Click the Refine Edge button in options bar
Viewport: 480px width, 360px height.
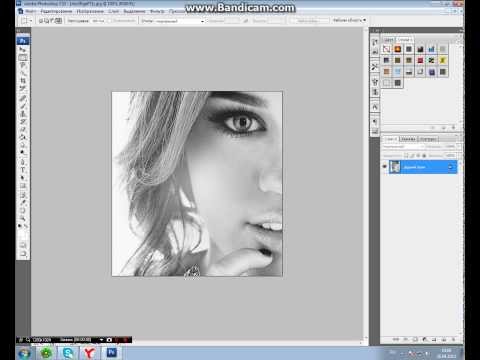point(309,21)
